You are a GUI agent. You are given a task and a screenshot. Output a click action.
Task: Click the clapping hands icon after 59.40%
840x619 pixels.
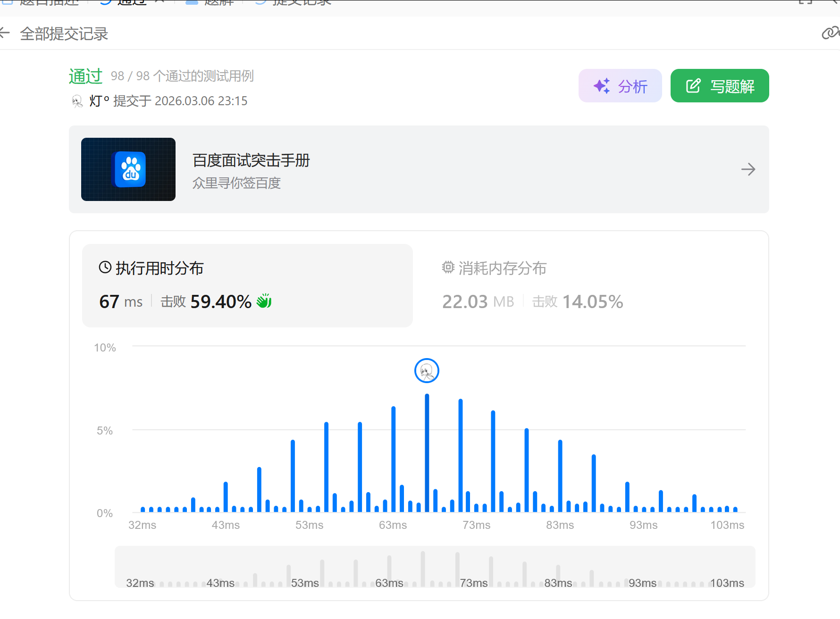264,301
